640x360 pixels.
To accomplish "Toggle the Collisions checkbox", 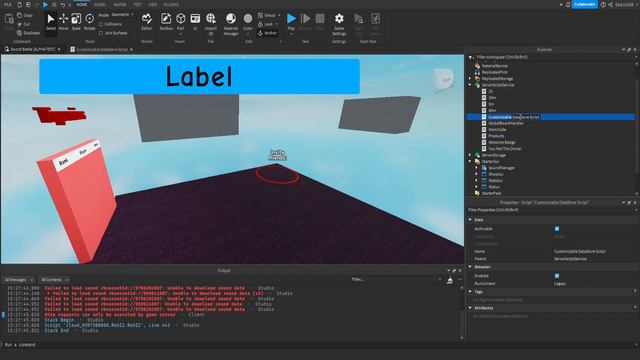I will coord(101,24).
